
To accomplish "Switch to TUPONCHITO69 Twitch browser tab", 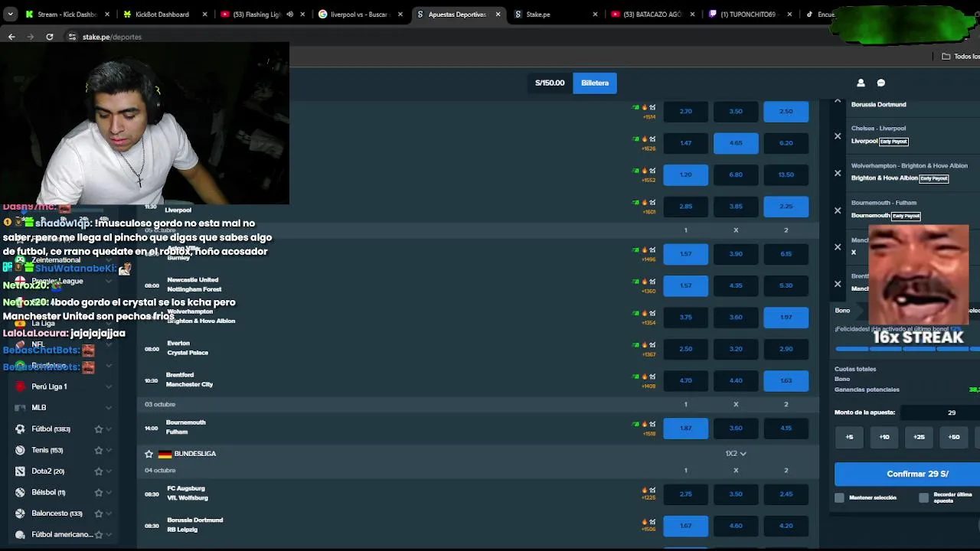I will tap(750, 15).
